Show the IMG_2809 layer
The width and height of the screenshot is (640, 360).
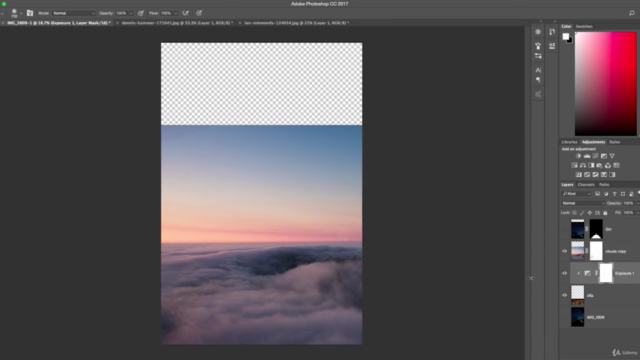pyautogui.click(x=565, y=317)
